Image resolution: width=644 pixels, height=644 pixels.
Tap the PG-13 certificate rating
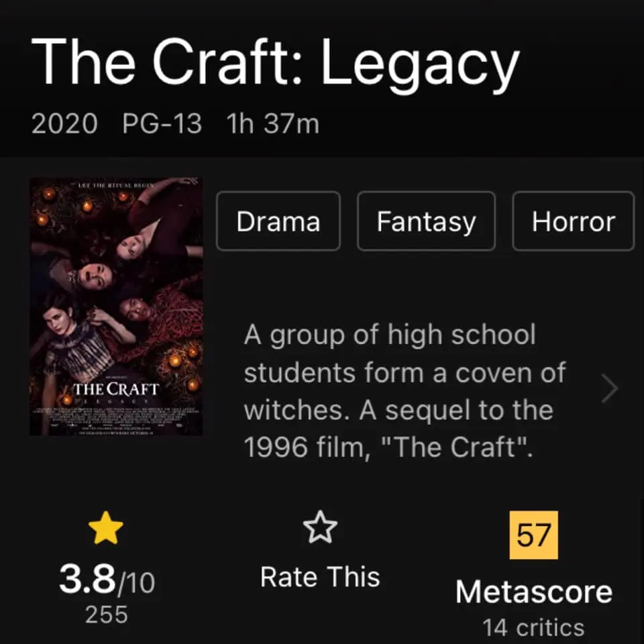coord(162,123)
